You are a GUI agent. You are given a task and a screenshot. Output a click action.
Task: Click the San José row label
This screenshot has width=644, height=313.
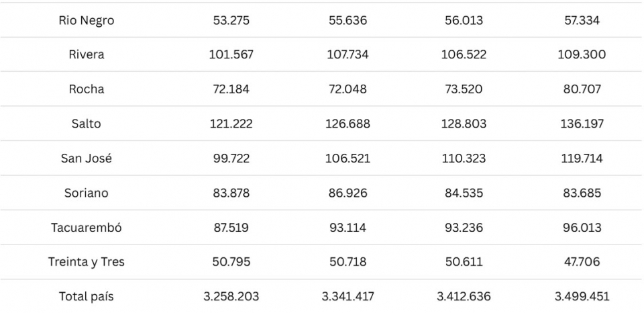(87, 159)
